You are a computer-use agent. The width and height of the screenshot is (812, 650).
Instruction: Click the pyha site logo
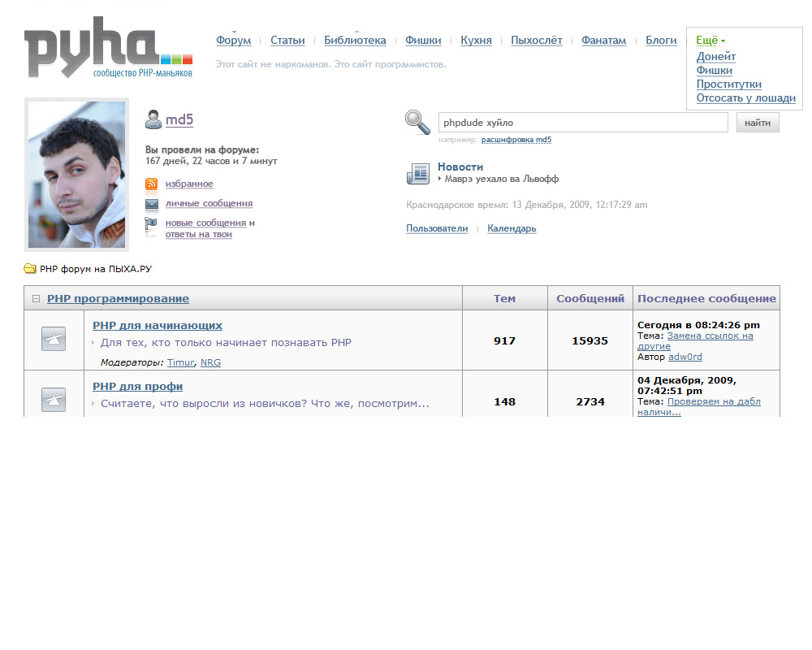coord(108,48)
